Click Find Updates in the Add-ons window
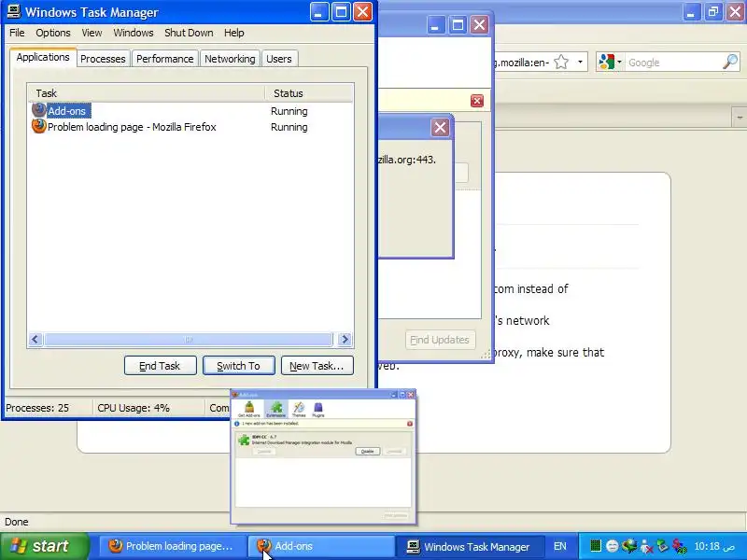The width and height of the screenshot is (747, 560). (x=440, y=340)
